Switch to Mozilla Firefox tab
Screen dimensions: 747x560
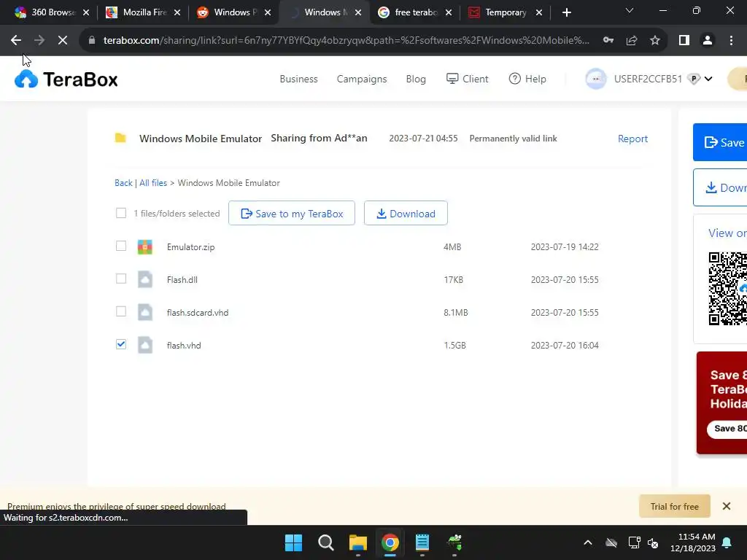(144, 12)
